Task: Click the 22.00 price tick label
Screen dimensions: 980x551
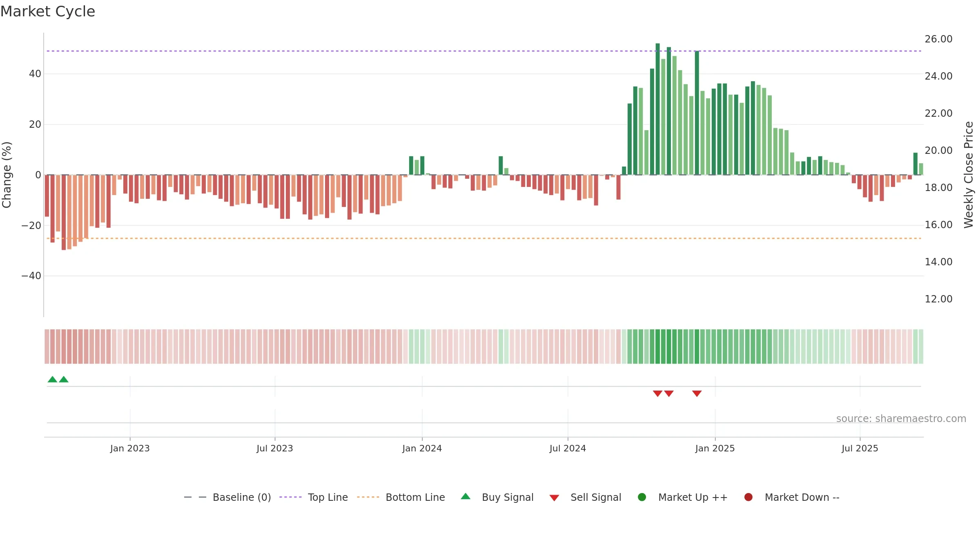Action: point(938,113)
